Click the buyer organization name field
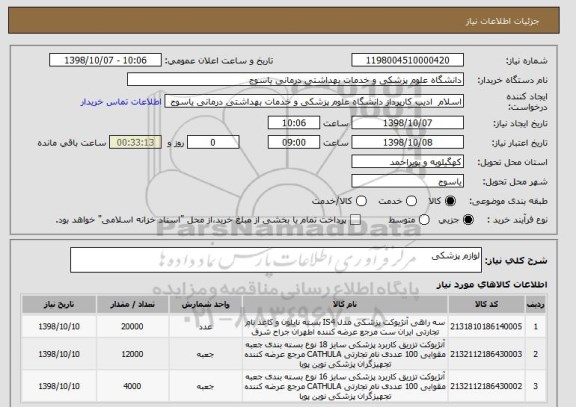 coord(295,80)
